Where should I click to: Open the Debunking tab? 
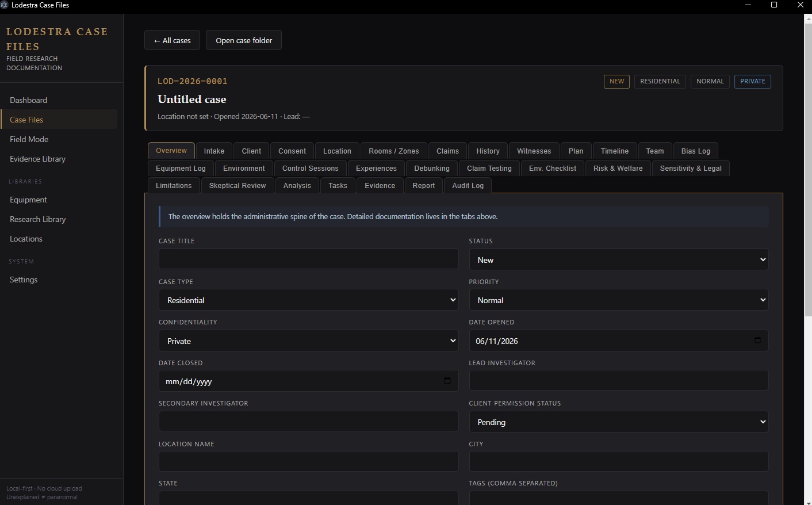tap(432, 168)
